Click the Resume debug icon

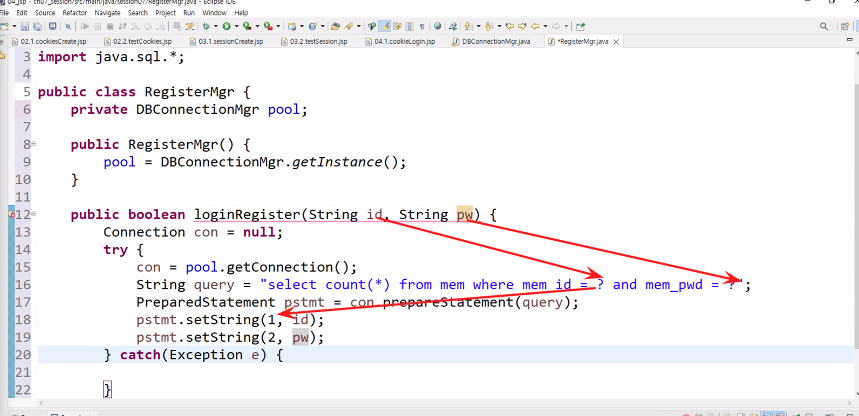85,26
